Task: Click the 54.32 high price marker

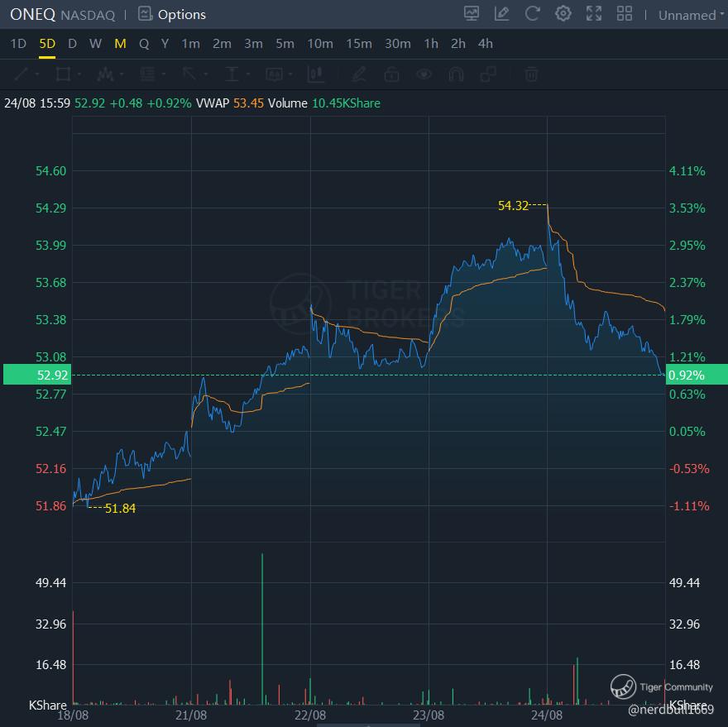Action: pyautogui.click(x=513, y=205)
